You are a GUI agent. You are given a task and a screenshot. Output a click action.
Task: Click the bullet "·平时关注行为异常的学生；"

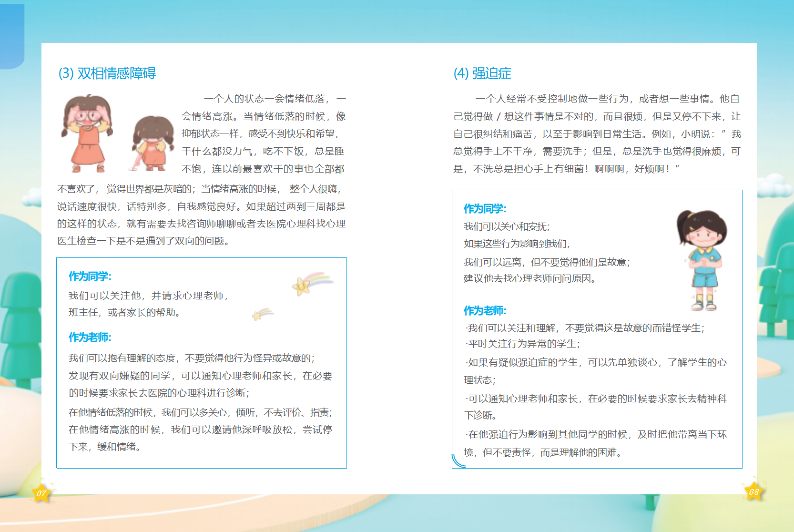point(523,344)
